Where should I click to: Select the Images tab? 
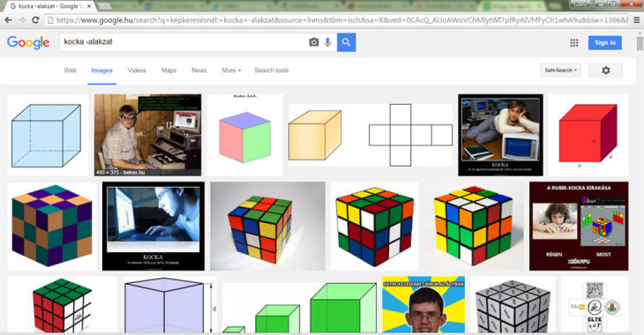pyautogui.click(x=101, y=71)
